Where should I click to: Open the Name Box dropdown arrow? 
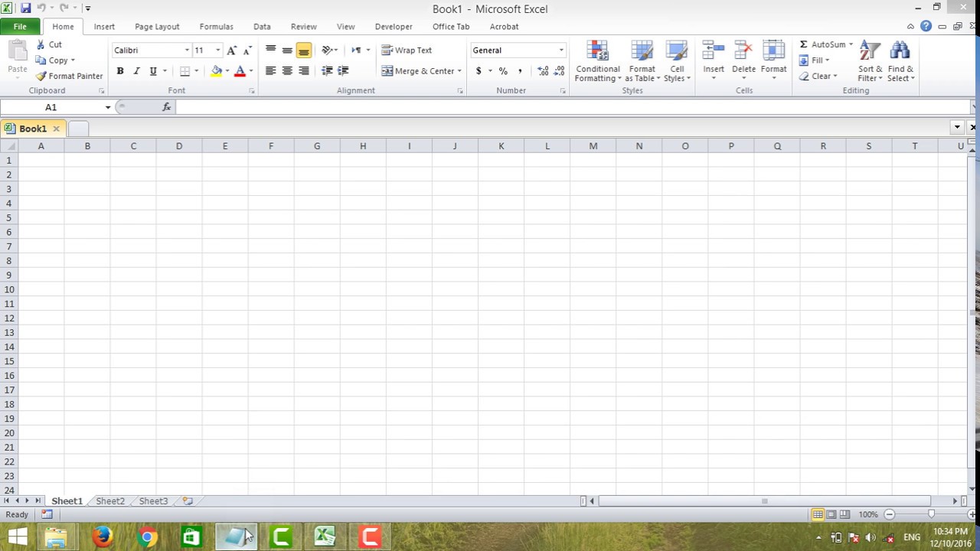click(x=108, y=107)
